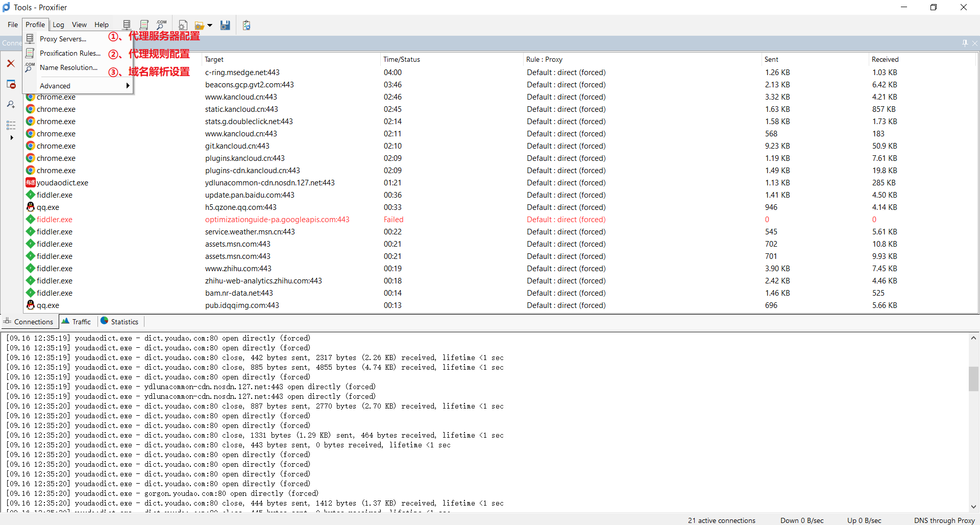Sort by the Sent column header
This screenshot has height=525, width=980.
815,59
